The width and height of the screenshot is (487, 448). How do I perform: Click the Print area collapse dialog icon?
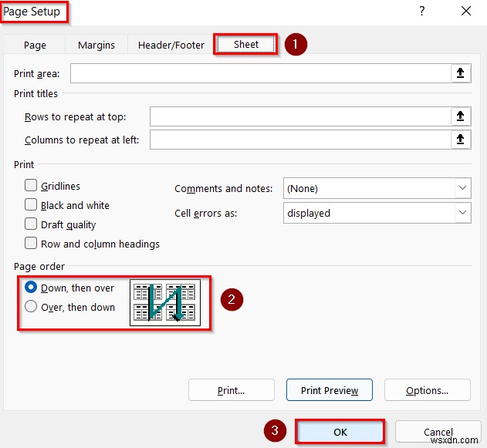pos(460,73)
